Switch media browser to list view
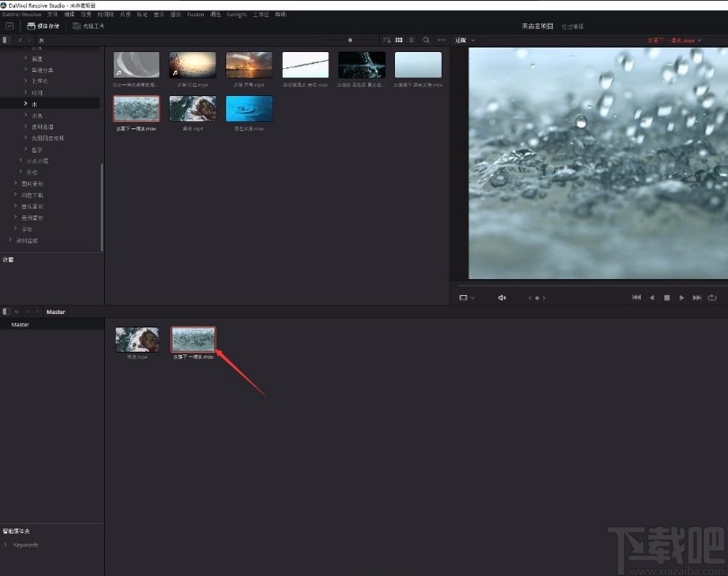This screenshot has width=728, height=576. pos(411,40)
